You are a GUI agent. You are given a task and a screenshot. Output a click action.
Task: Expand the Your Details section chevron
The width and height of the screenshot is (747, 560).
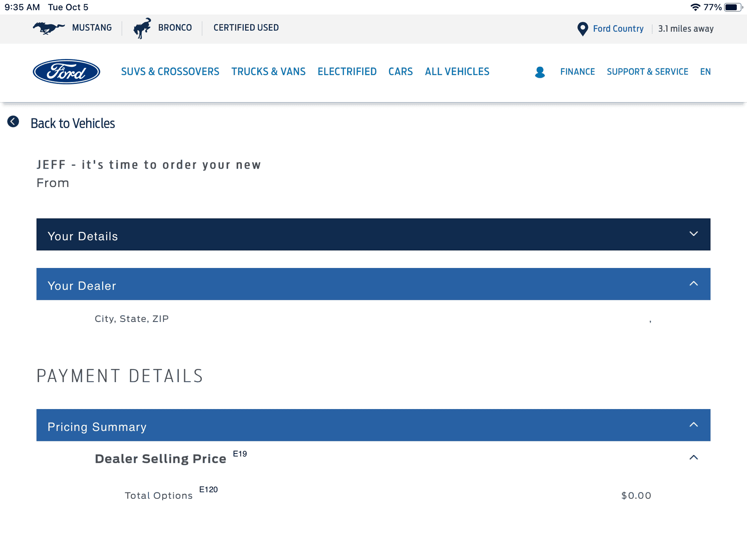point(694,234)
